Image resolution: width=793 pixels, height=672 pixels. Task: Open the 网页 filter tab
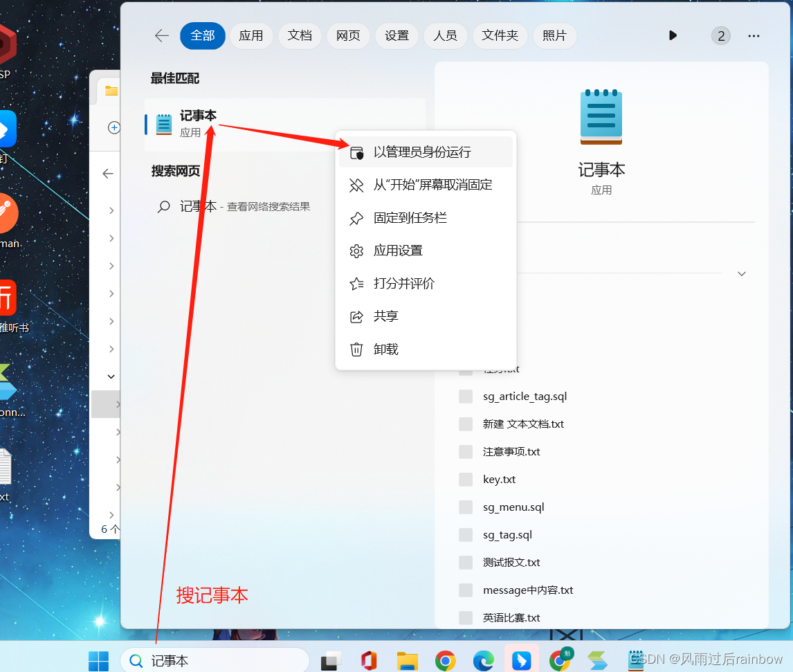click(348, 35)
